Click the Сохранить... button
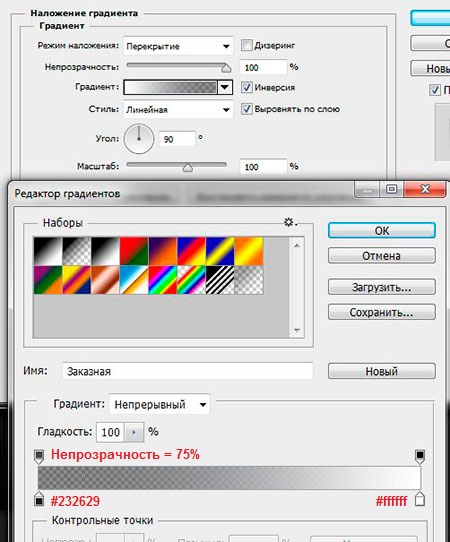The width and height of the screenshot is (450, 542). tap(382, 312)
